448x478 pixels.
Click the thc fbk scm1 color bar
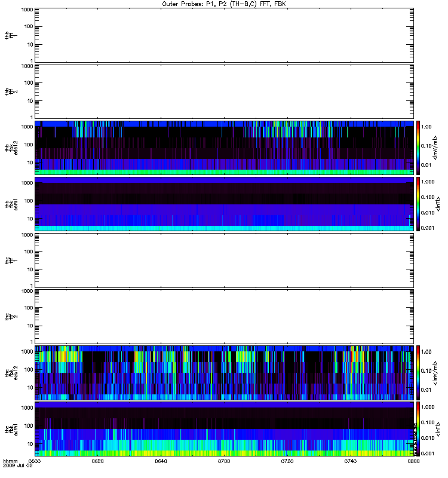pos(418,429)
